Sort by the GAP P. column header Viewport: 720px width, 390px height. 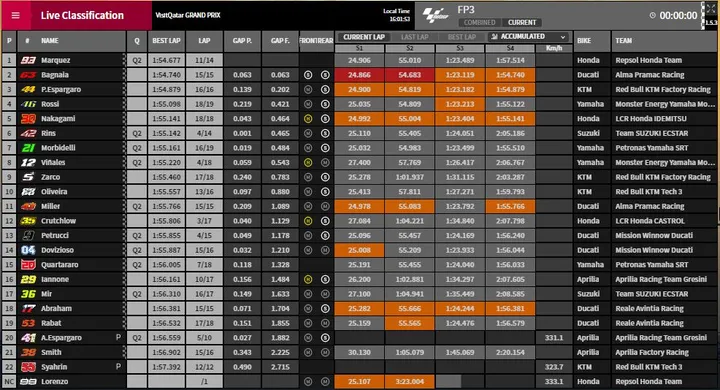tap(242, 41)
